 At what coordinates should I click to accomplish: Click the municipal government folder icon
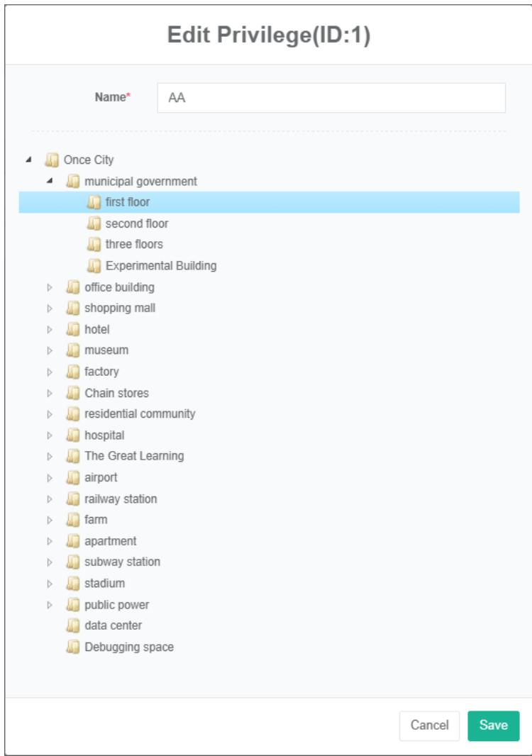tap(72, 181)
